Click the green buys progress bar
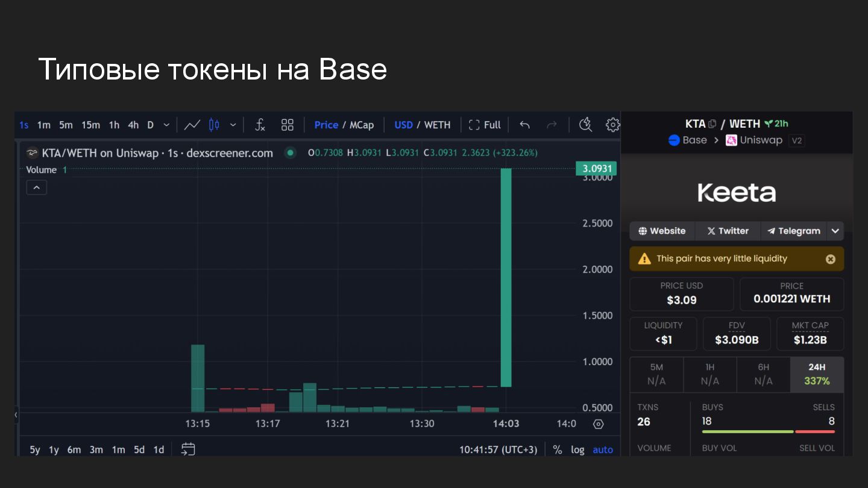 point(747,431)
